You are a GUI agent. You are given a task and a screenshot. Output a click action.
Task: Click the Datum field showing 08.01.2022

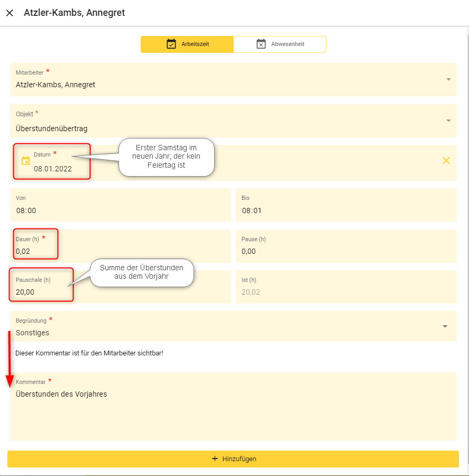click(x=53, y=169)
